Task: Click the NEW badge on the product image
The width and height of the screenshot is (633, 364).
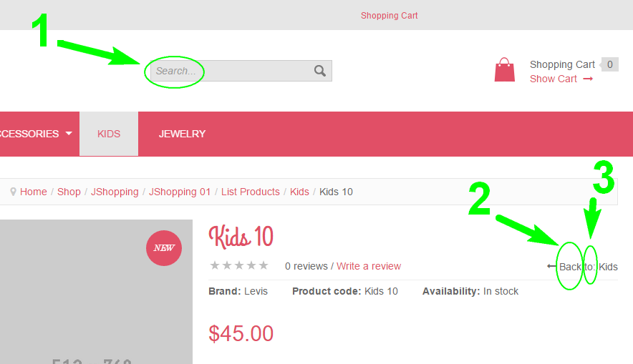Action: tap(164, 248)
